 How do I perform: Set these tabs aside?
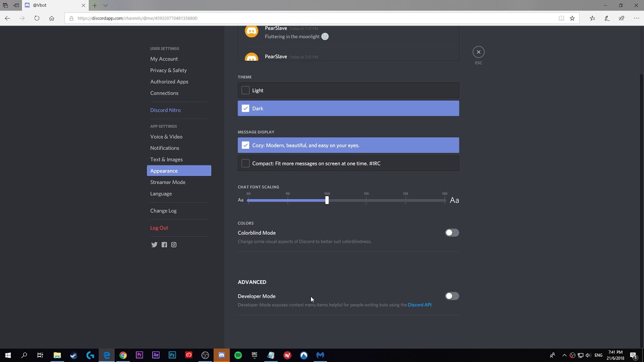click(x=16, y=6)
